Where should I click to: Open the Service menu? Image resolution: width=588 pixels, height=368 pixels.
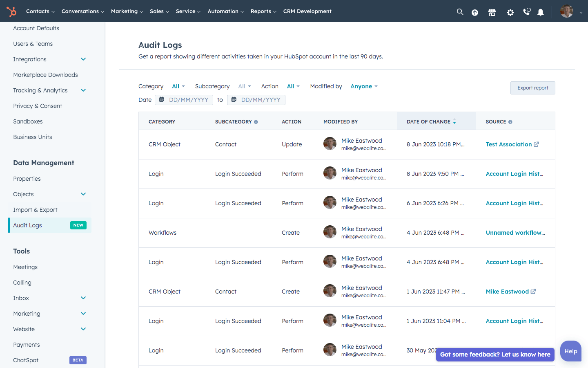[x=188, y=11]
